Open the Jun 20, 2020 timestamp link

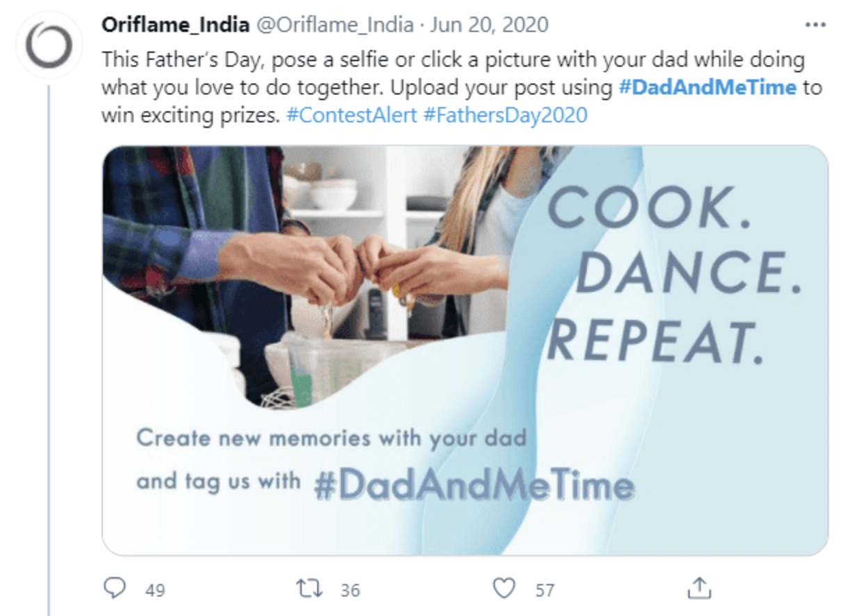489,25
